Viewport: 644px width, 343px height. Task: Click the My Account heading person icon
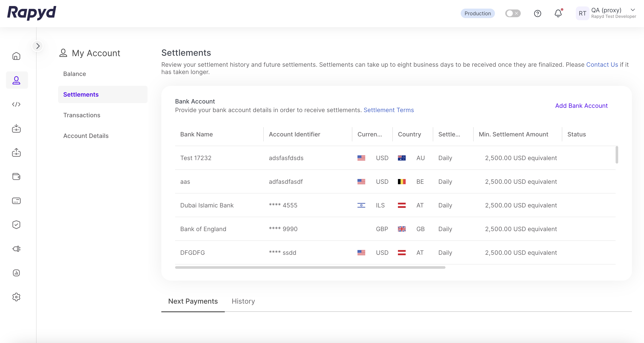click(63, 53)
